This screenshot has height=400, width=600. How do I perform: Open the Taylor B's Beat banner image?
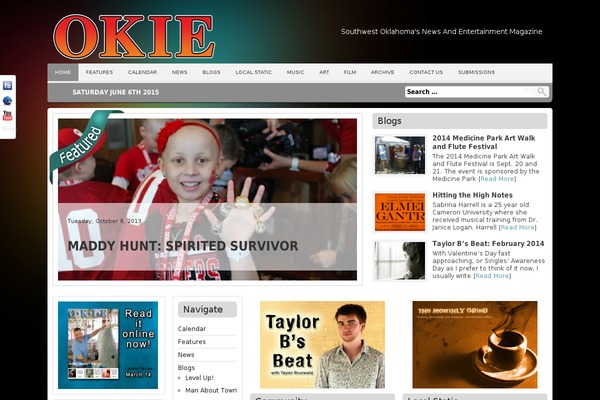[x=322, y=345]
